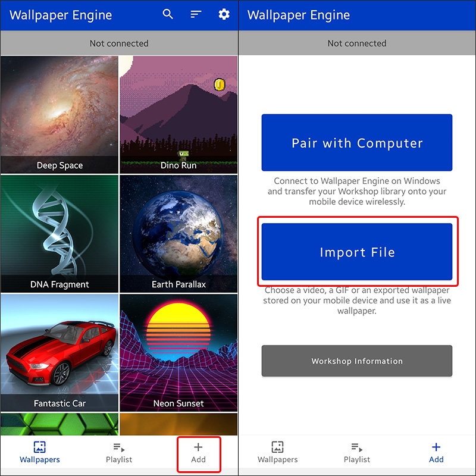The height and width of the screenshot is (476, 476).
Task: Click the 'Not connected' status bar on left screen
Action: coord(119,43)
